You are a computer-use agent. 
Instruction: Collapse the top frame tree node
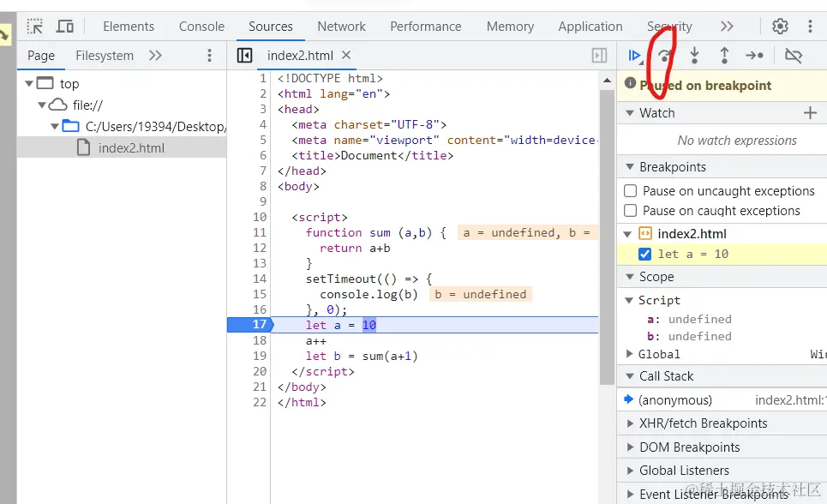(x=29, y=83)
